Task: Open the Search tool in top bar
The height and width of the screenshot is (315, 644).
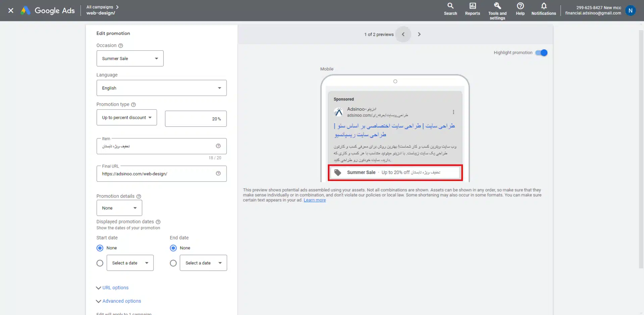Action: tap(450, 9)
